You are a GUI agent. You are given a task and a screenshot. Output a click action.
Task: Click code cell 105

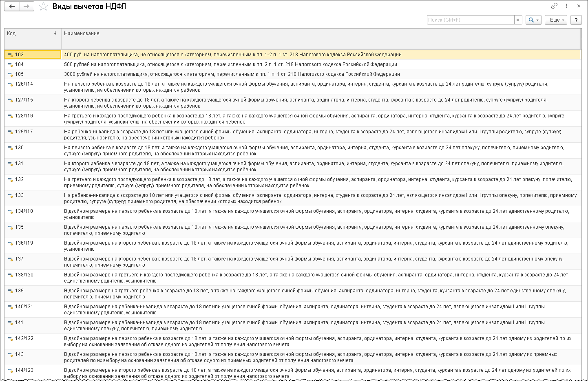pos(33,74)
